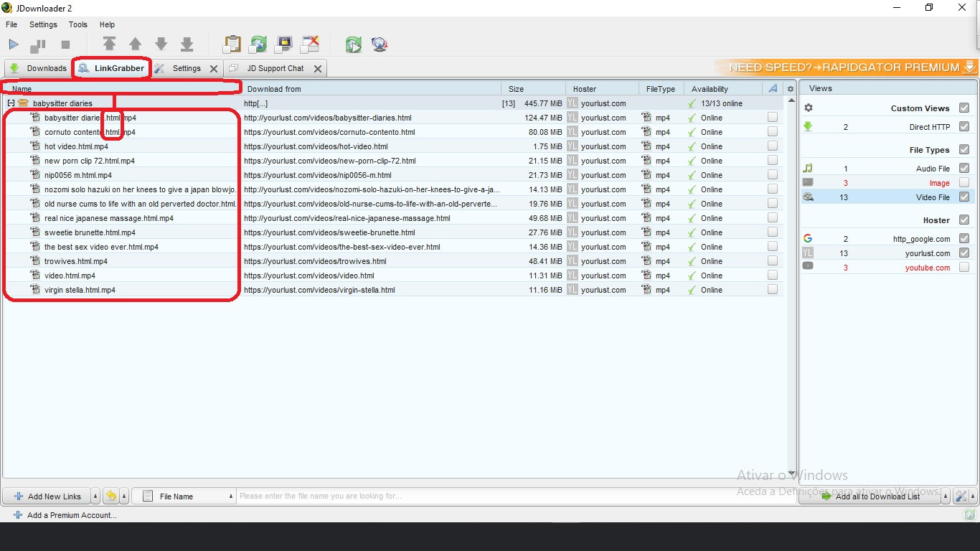
Task: Switch to the JD Support Chat tab
Action: click(275, 68)
